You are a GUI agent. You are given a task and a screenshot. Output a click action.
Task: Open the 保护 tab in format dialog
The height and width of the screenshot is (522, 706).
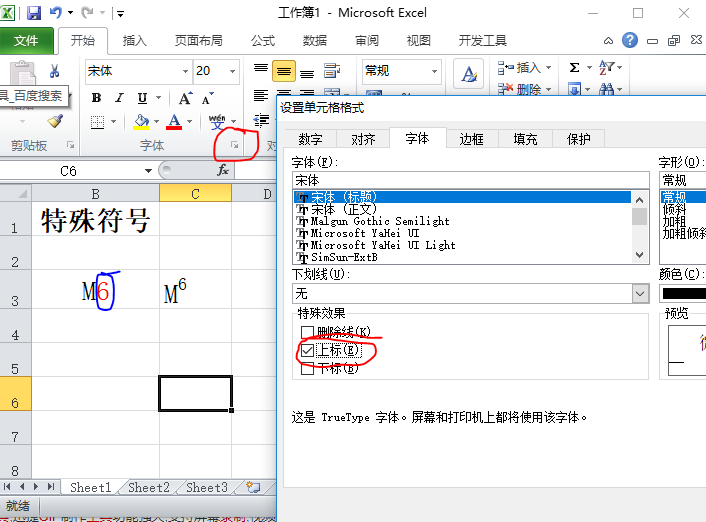tap(578, 139)
